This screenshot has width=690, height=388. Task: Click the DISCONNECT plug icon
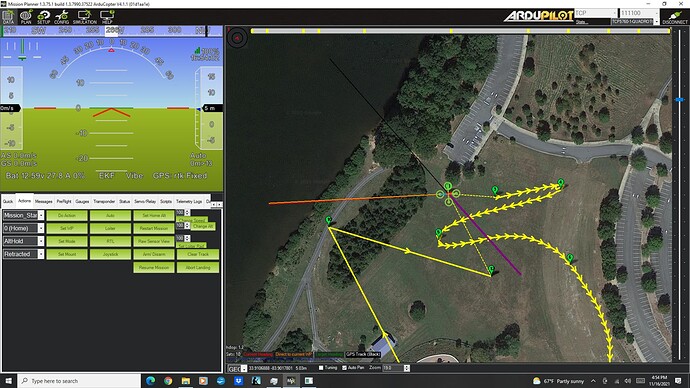[x=675, y=17]
